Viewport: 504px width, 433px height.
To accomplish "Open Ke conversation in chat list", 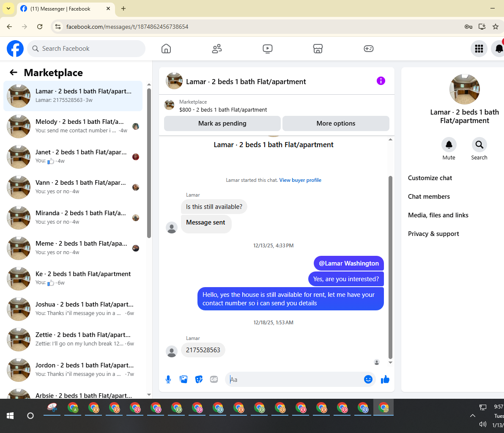I will (73, 279).
